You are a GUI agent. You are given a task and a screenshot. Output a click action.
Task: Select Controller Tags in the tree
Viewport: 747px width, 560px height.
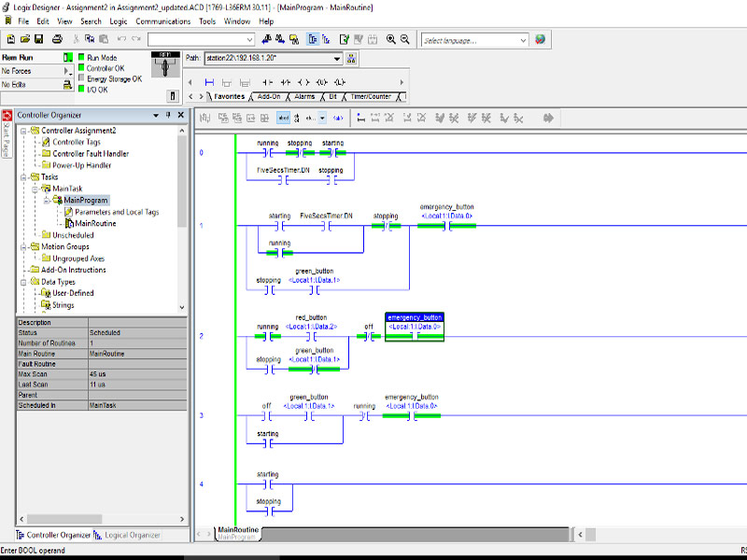[x=77, y=142]
